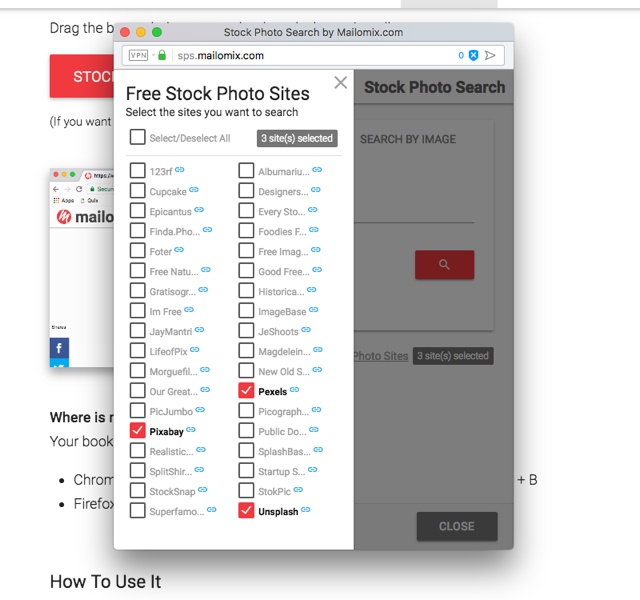Click the 3 site(s) selected badge in the panel
The width and height of the screenshot is (640, 600).
tap(297, 138)
